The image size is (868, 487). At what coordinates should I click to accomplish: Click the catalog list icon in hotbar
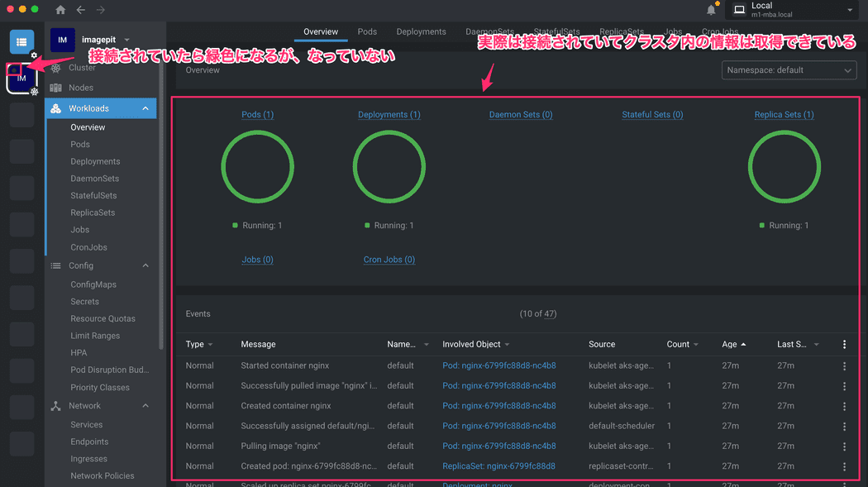pos(21,41)
